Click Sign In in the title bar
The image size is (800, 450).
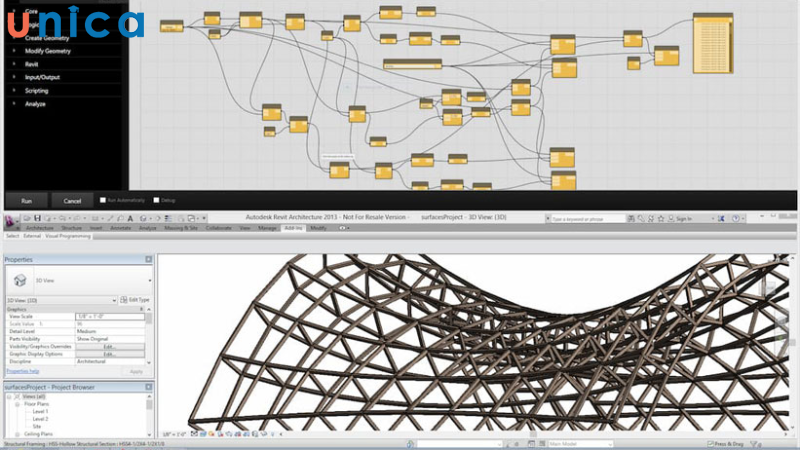point(684,218)
